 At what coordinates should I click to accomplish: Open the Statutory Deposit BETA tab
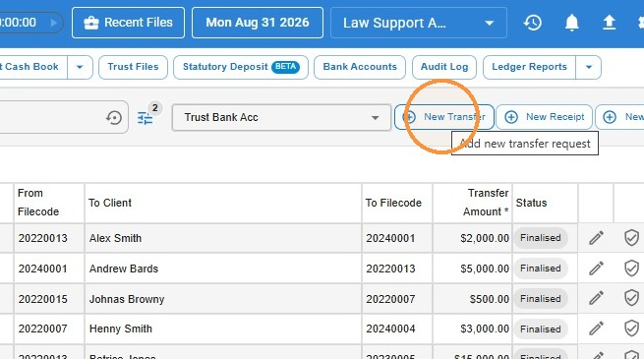click(x=241, y=67)
